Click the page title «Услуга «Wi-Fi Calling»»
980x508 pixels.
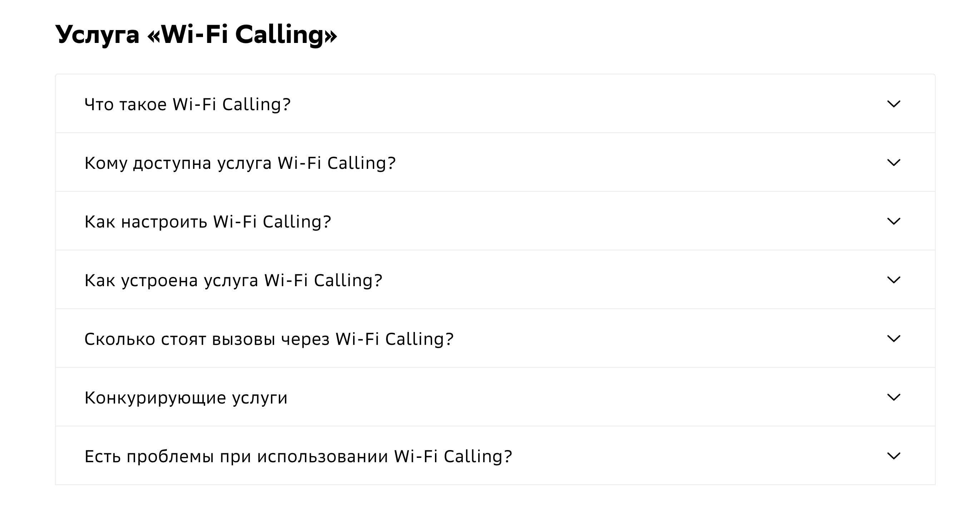tap(196, 36)
